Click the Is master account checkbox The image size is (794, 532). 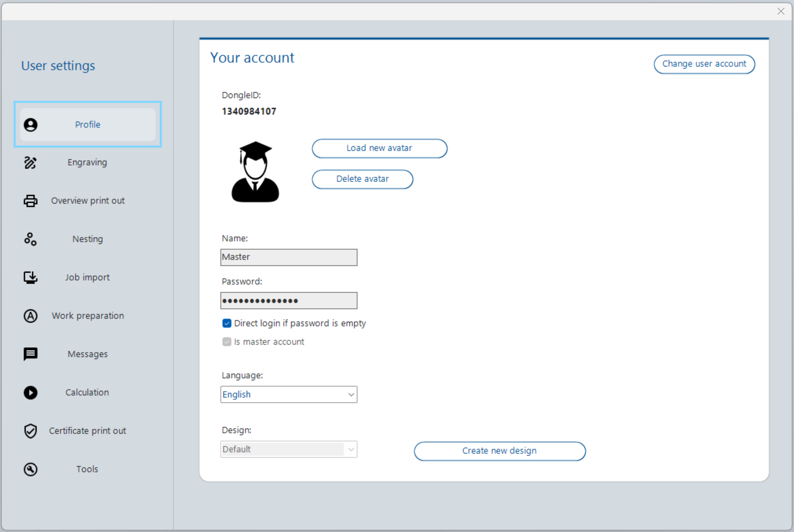click(227, 342)
